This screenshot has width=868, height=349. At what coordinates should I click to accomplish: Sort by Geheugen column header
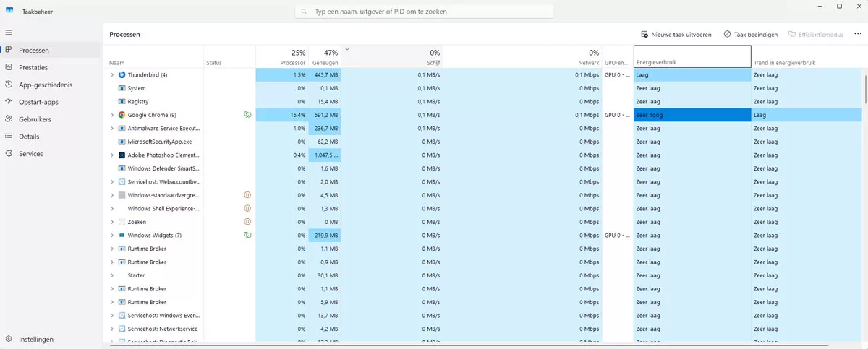(x=325, y=57)
